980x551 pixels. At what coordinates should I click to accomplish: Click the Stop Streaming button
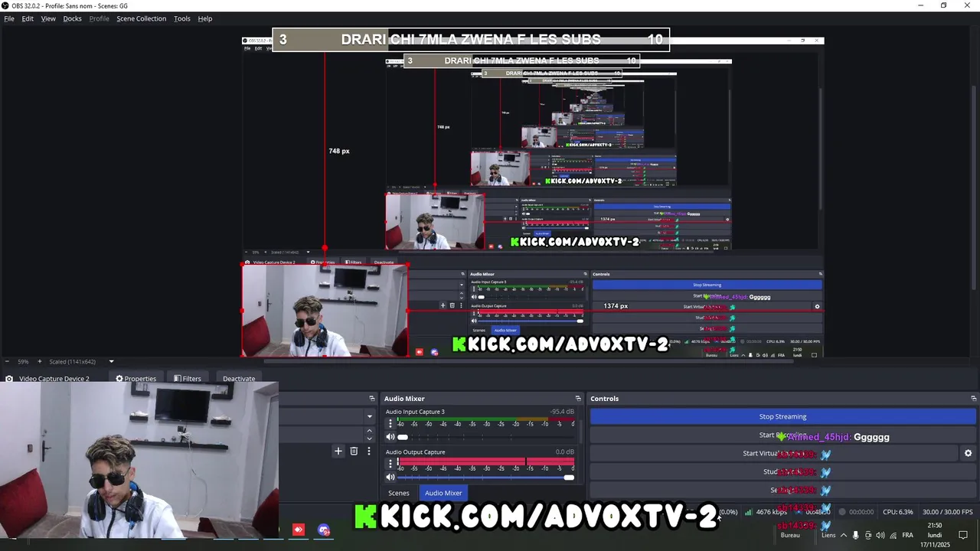click(782, 416)
